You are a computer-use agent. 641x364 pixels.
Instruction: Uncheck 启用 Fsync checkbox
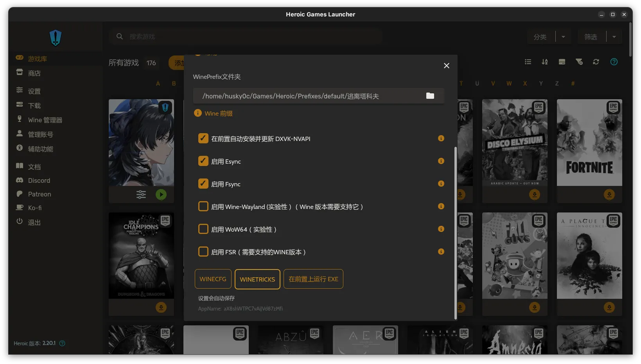[x=203, y=184]
